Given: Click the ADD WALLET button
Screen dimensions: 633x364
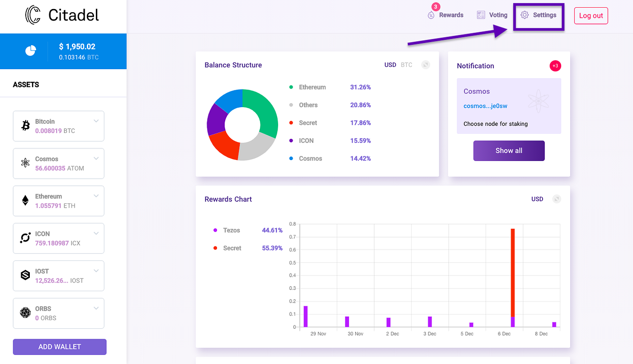Looking at the screenshot, I should tap(60, 347).
